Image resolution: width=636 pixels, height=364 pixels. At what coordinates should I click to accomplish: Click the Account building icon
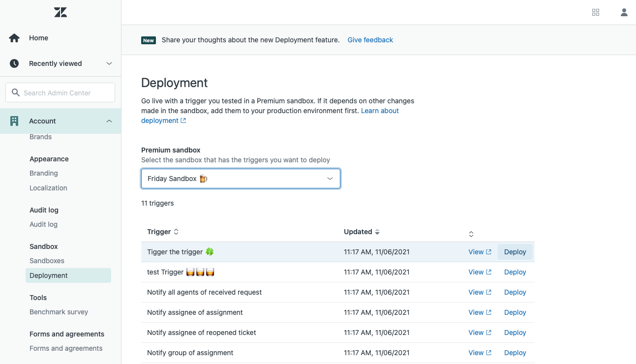14,121
